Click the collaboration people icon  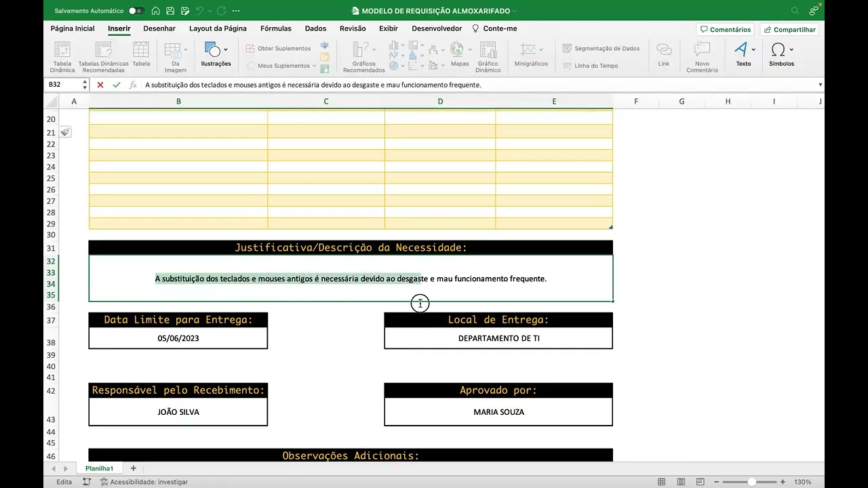click(x=814, y=11)
